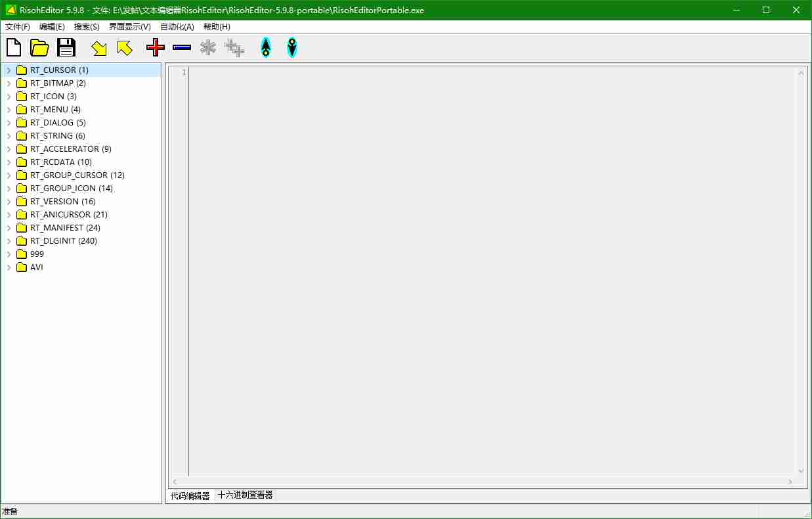This screenshot has height=519, width=812.
Task: Click the New file toolbar icon
Action: click(14, 47)
